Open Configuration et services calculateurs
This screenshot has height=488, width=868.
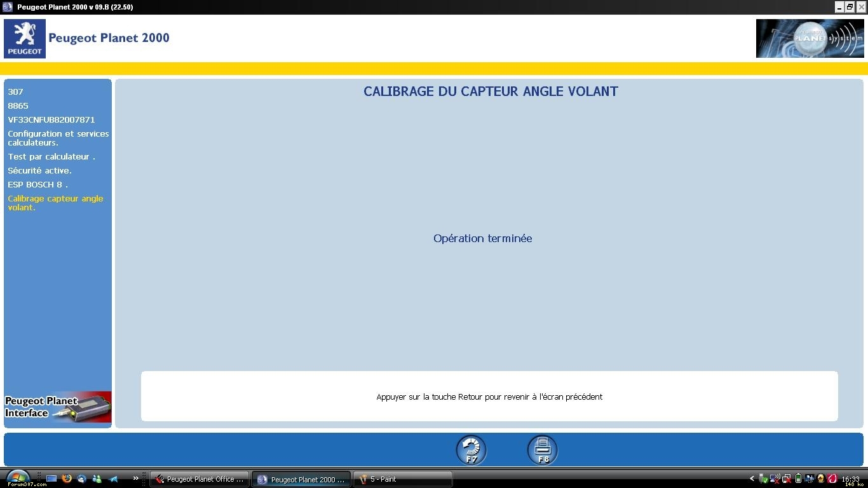coord(58,138)
